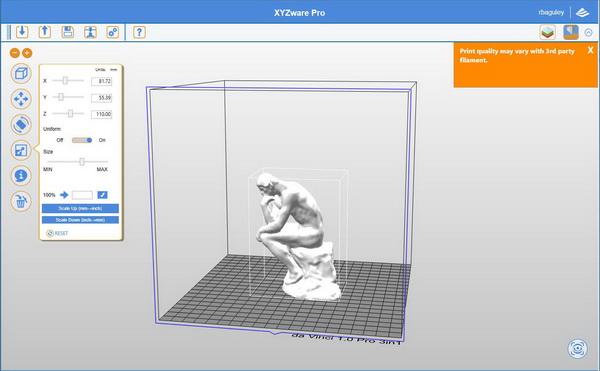This screenshot has height=371, width=600.
Task: Click the blue and orange toolbar icon
Action: point(571,33)
